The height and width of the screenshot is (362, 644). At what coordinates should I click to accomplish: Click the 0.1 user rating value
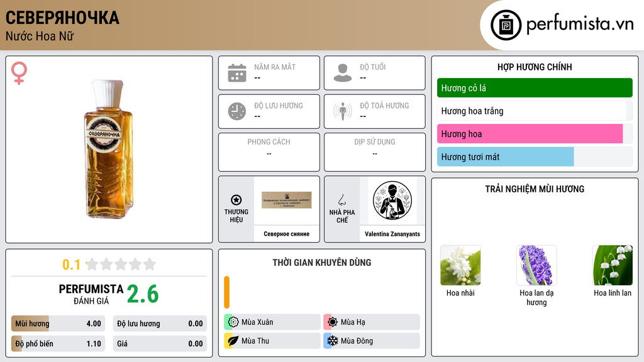tap(72, 265)
